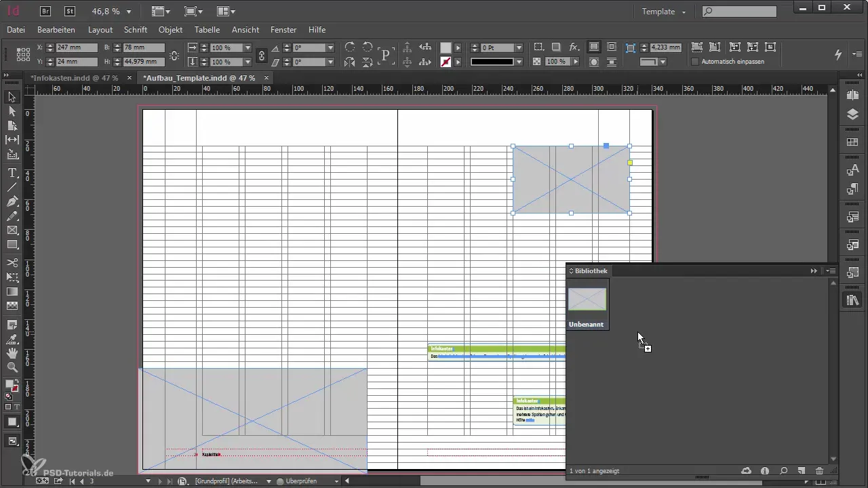The width and height of the screenshot is (868, 488).
Task: Select the Rectangle tool
Action: click(12, 244)
